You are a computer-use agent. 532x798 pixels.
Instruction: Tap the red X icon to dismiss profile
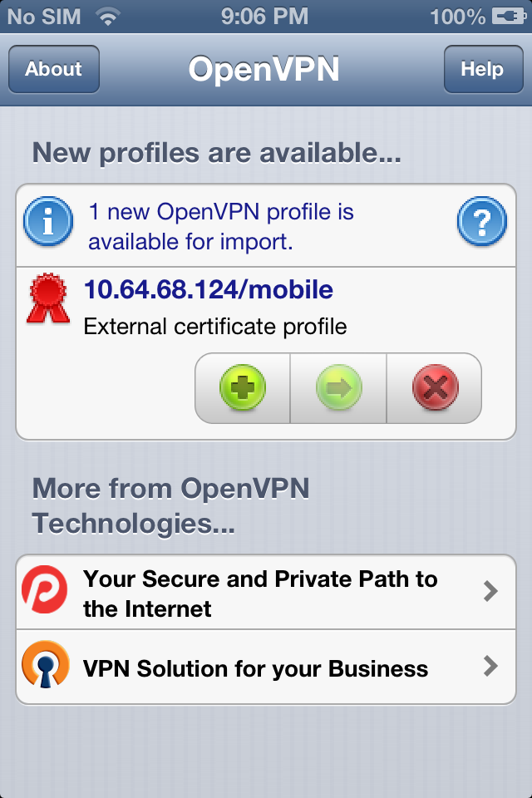[x=433, y=387]
